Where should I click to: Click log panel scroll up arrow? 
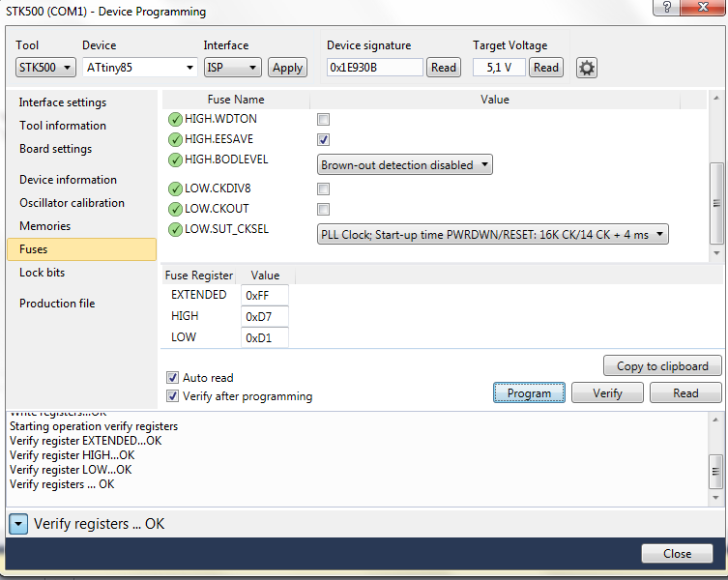pyautogui.click(x=715, y=420)
